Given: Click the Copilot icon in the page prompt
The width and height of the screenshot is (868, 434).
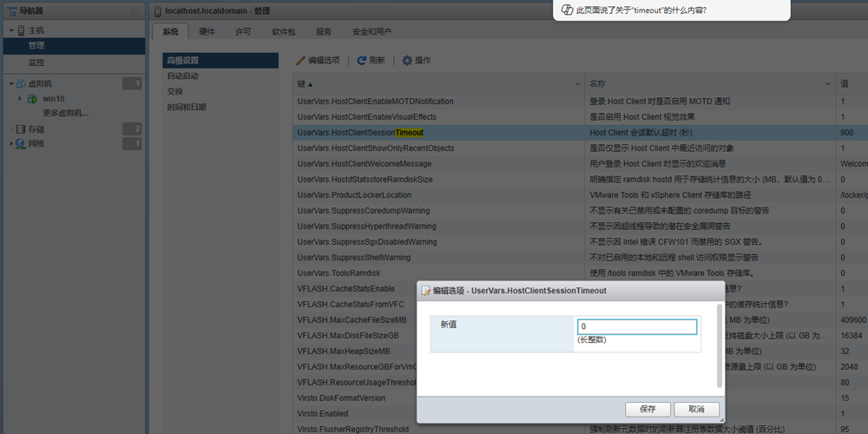Looking at the screenshot, I should coord(567,10).
